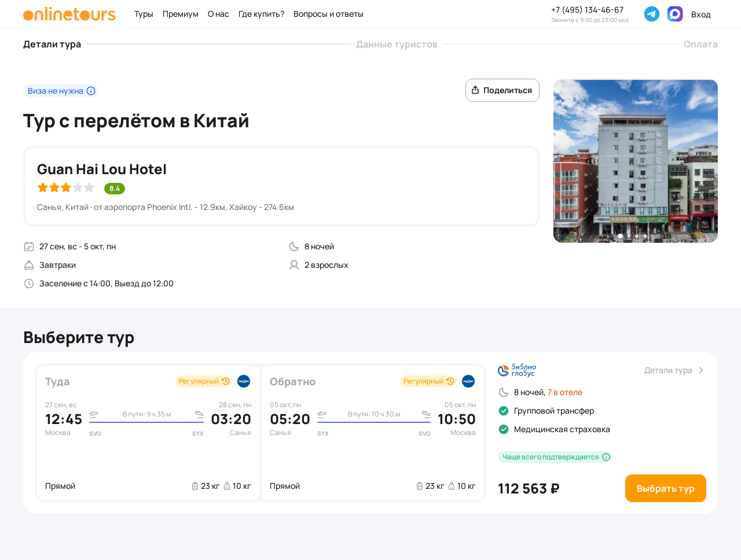This screenshot has height=560, width=741.
Task: Click the green check beside Групповой трансфер
Action: click(x=504, y=411)
